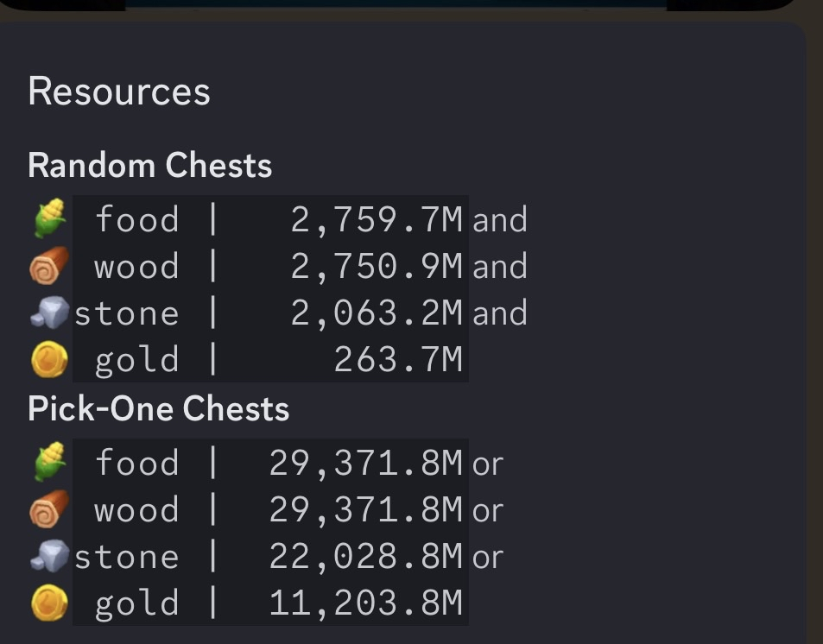Click the 2,750.9M wood value
Image resolution: width=823 pixels, height=644 pixels.
point(377,266)
